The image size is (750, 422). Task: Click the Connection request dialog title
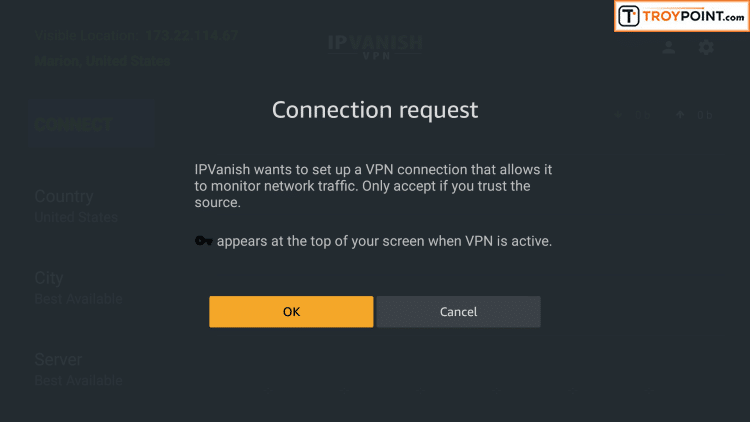[x=375, y=110]
